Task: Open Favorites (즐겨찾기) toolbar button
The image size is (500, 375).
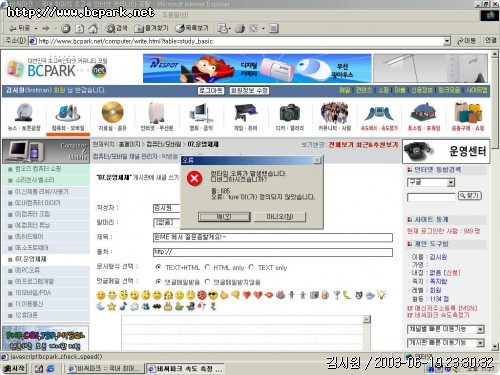Action: [x=151, y=28]
